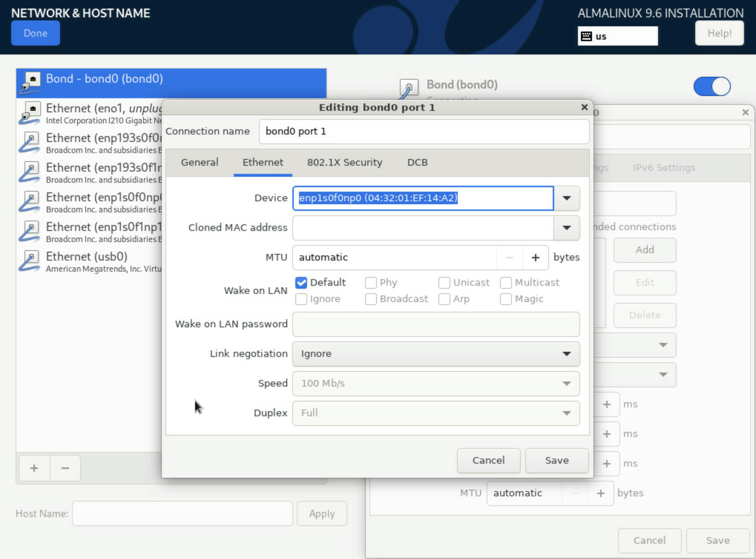Open the Duplex dropdown

click(436, 413)
